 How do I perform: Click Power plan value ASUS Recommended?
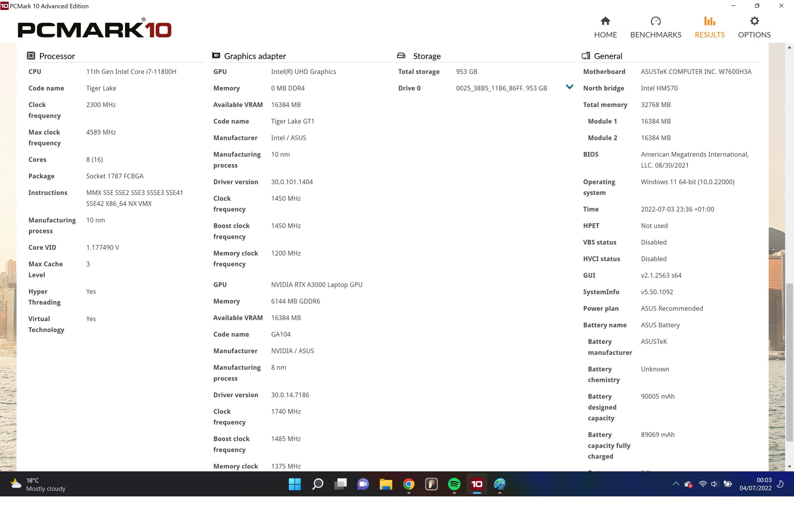pyautogui.click(x=672, y=308)
